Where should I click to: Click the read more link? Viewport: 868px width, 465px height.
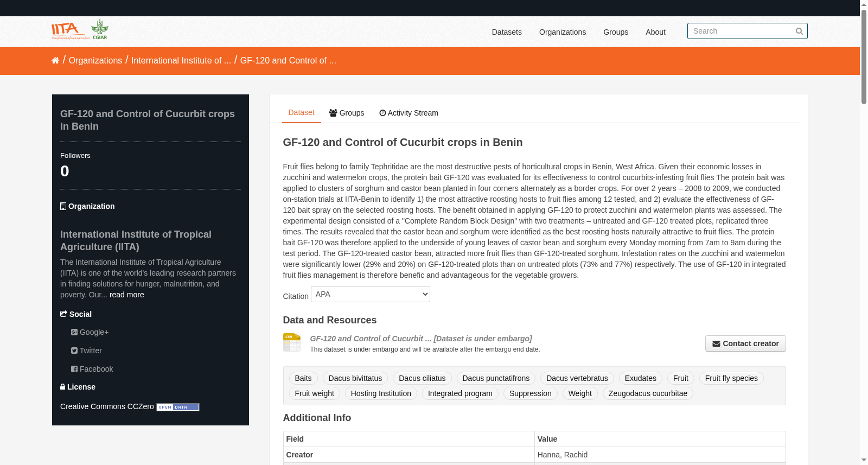127,295
